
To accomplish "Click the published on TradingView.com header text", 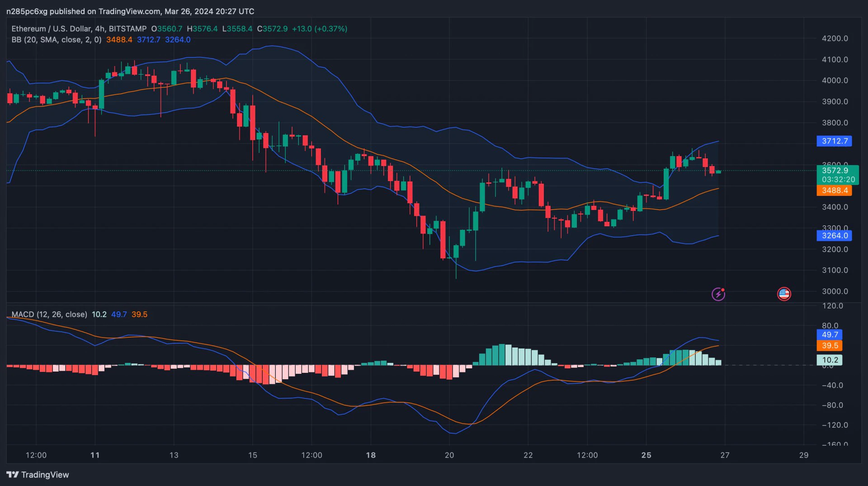I will (130, 11).
